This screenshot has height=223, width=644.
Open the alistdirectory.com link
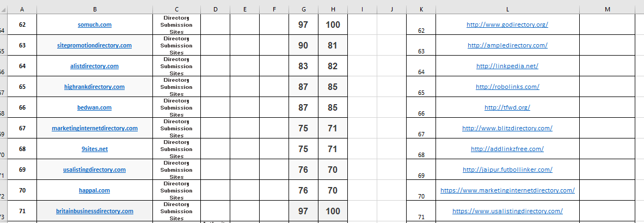pos(94,67)
